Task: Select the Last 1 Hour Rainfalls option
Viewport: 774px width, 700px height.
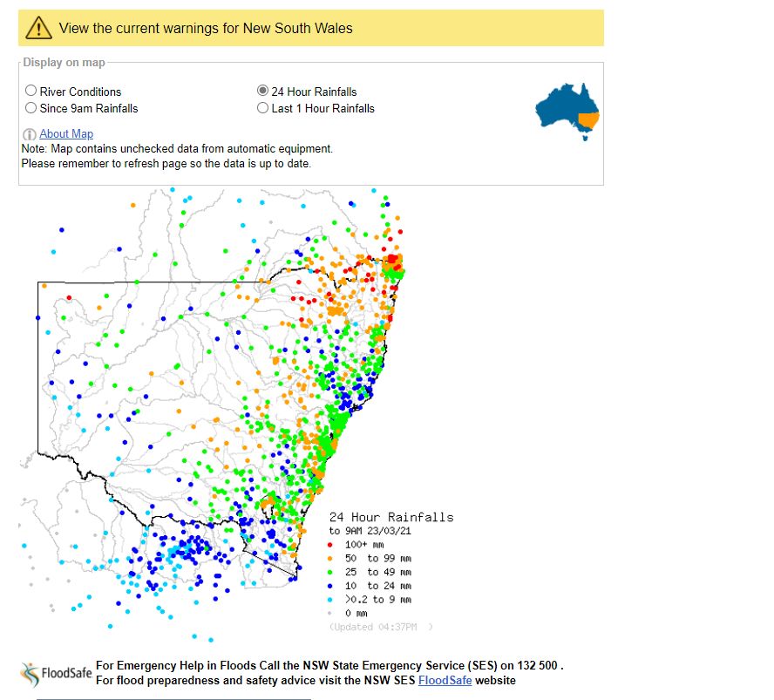Action: (262, 107)
